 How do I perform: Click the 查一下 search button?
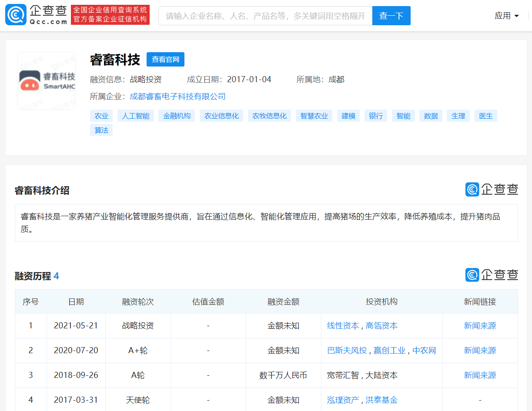pyautogui.click(x=391, y=16)
